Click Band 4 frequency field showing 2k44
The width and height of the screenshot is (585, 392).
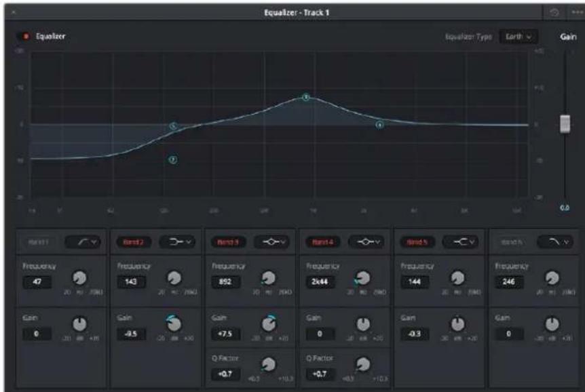[x=320, y=281]
